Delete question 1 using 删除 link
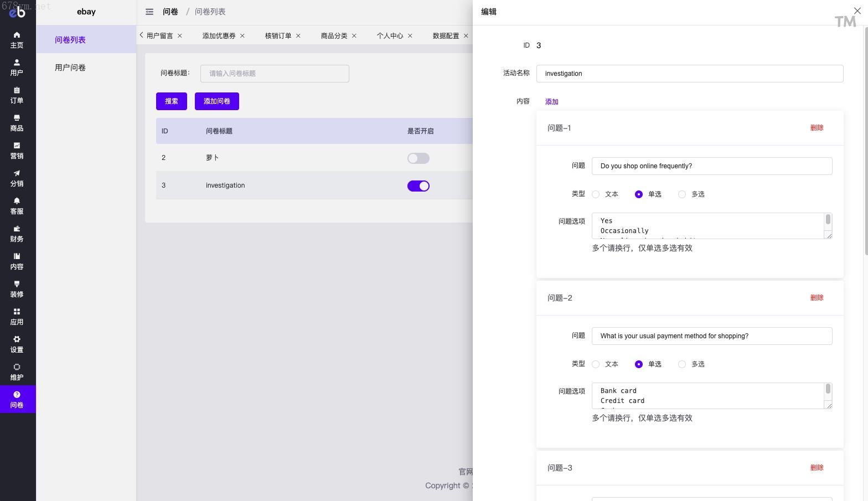Viewport: 868px width, 501px height. point(817,128)
